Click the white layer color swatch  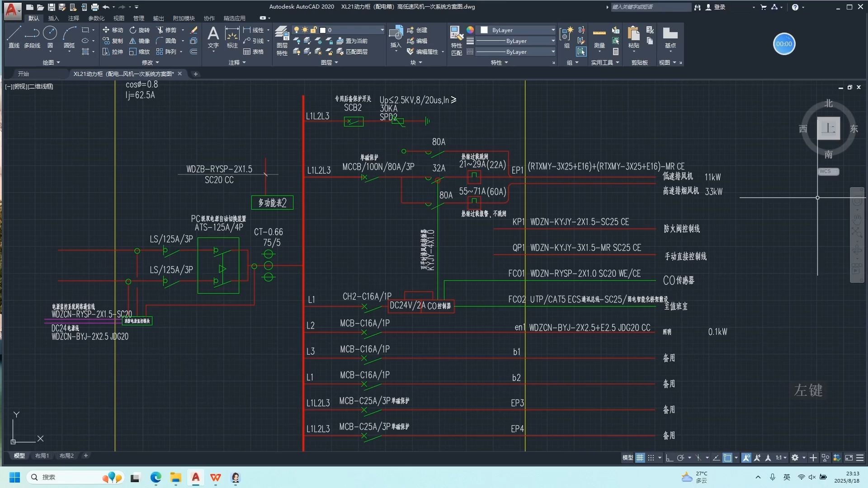pos(323,30)
